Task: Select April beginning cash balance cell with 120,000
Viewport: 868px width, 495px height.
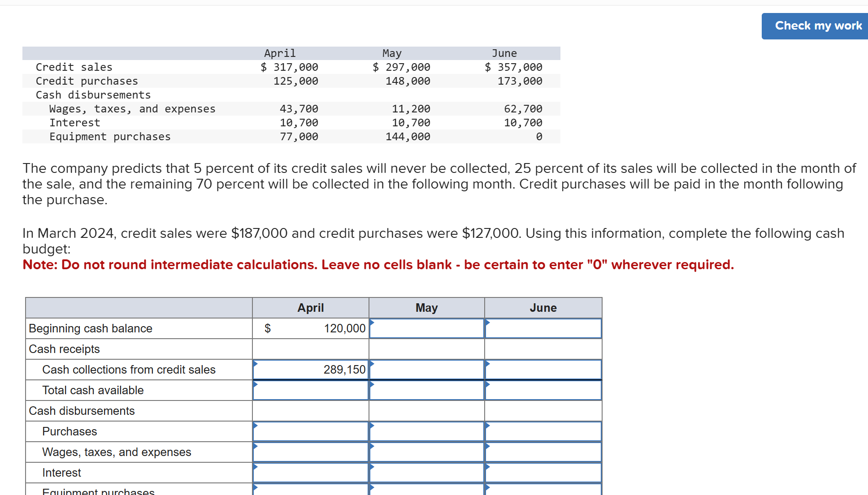Action: 310,328
